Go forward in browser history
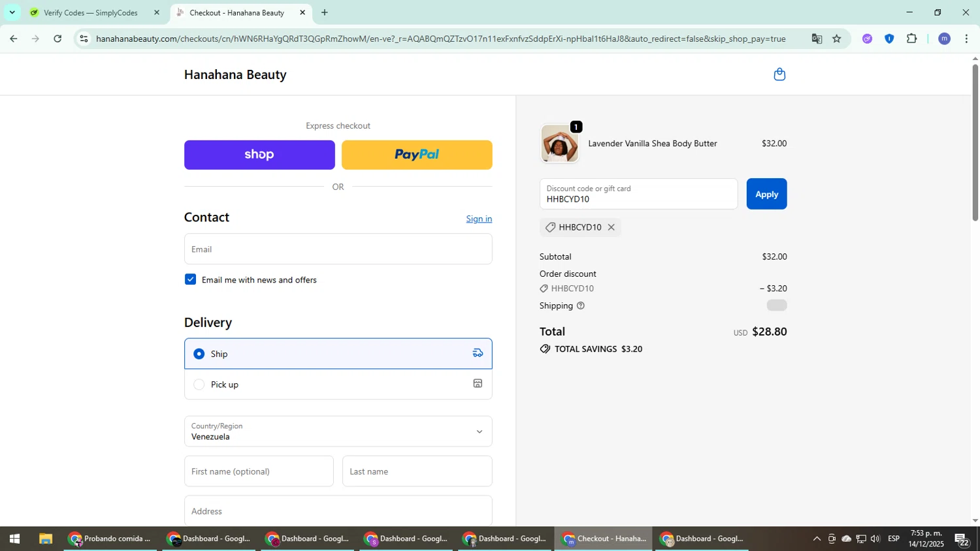This screenshot has width=980, height=551. pos(35,39)
